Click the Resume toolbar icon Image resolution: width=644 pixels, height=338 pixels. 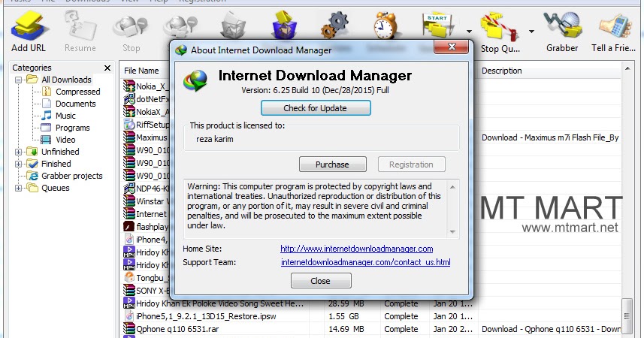[x=80, y=26]
